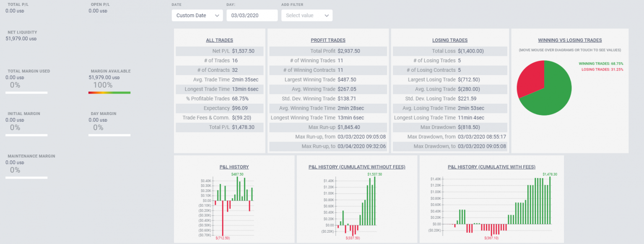The height and width of the screenshot is (244, 644).
Task: Click the Margin Available red-to-green gradient bar
Action: [x=109, y=93]
